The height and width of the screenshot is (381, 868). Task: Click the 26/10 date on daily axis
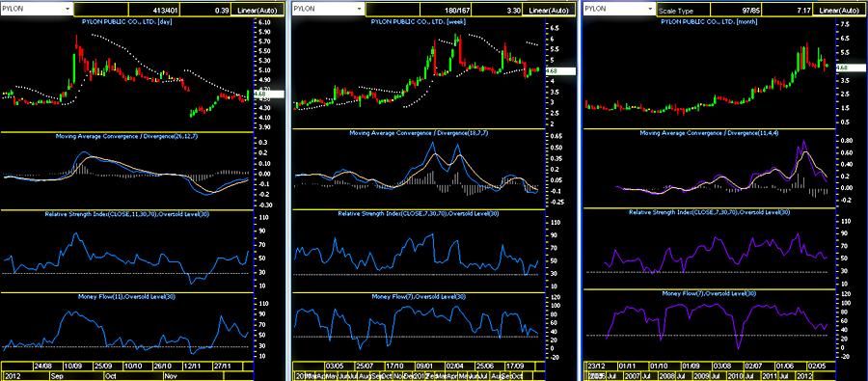[x=164, y=366]
